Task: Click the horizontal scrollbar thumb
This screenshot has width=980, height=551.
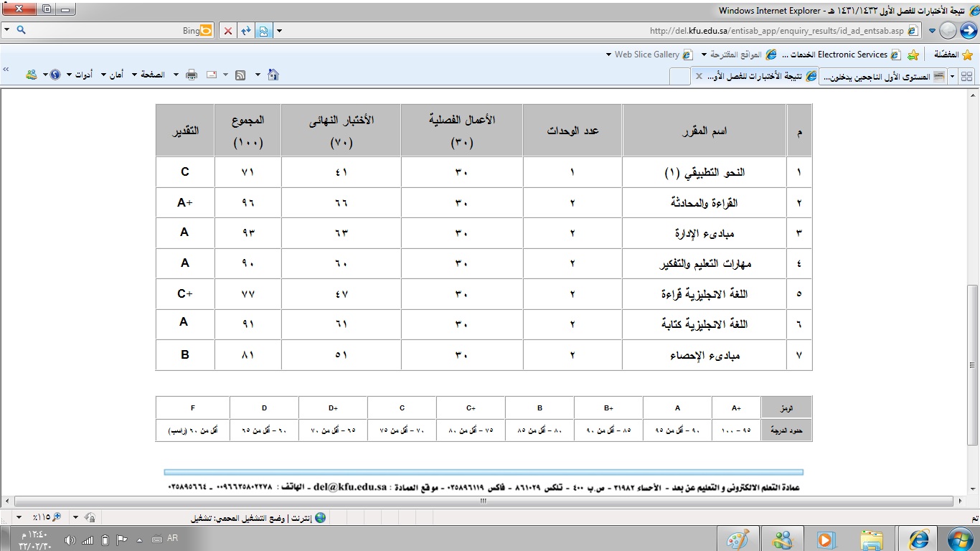Action: click(484, 501)
